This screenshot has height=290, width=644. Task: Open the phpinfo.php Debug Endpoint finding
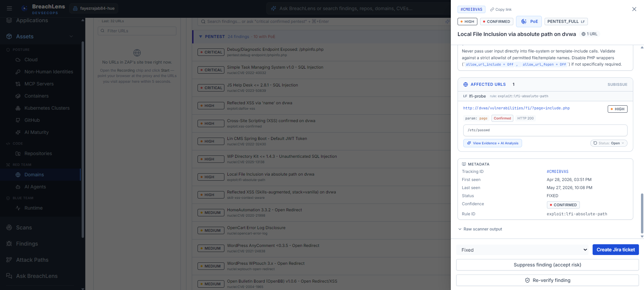click(x=321, y=52)
